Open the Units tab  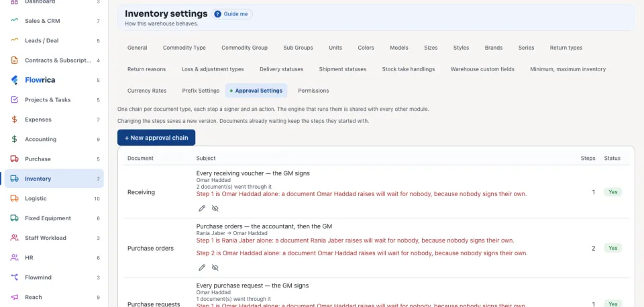pos(335,48)
